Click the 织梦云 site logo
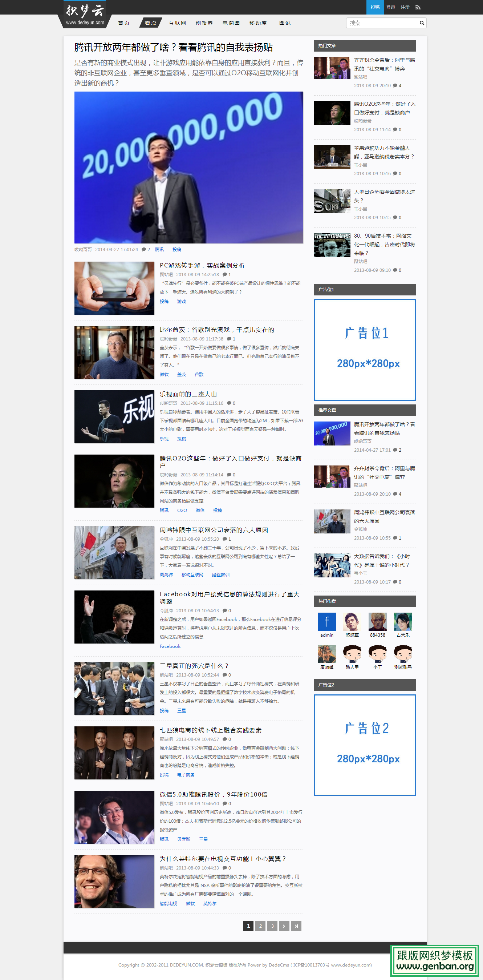This screenshot has height=980, width=483. [x=85, y=15]
